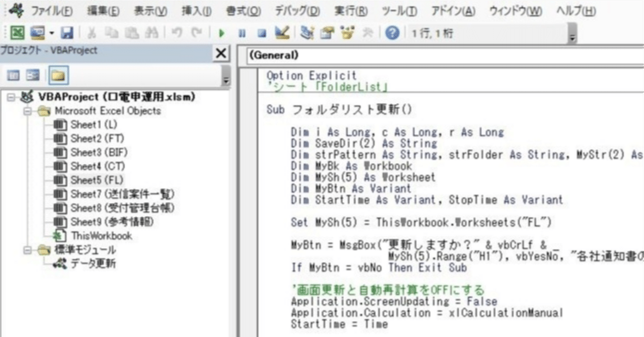Switch to Microsoft Excel via the Excel icon
The image size is (644, 337).
pos(18,32)
